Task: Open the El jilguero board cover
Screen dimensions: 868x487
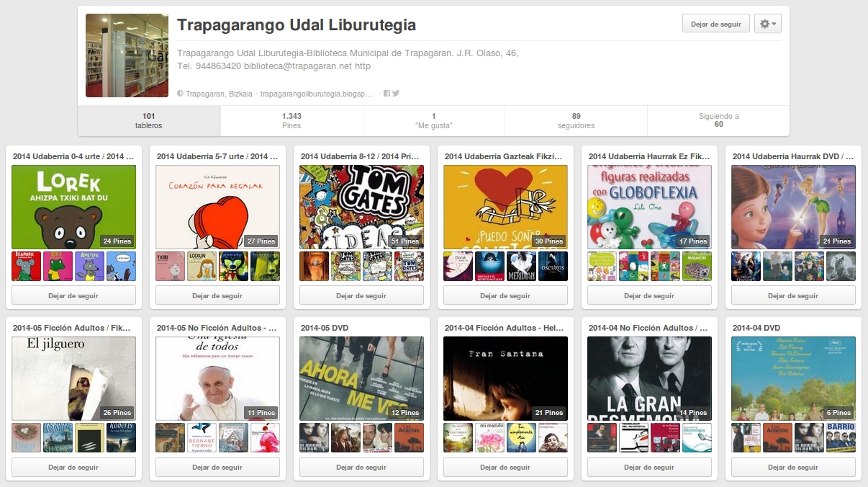Action: tap(73, 378)
